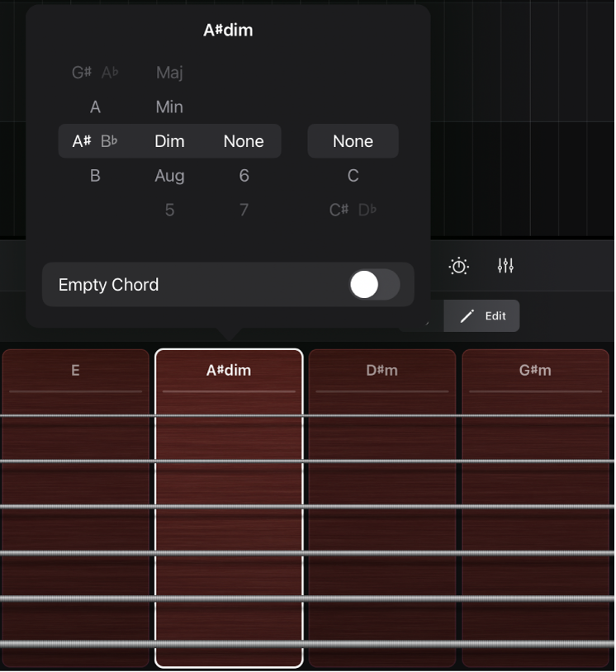
Task: Tap the A#dim chord strip
Action: (x=229, y=509)
